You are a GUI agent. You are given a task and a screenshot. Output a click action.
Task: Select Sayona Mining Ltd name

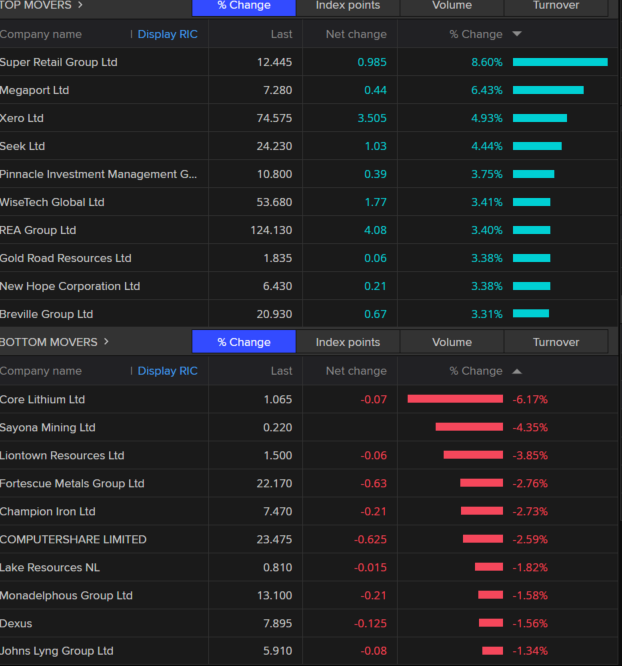pos(48,427)
